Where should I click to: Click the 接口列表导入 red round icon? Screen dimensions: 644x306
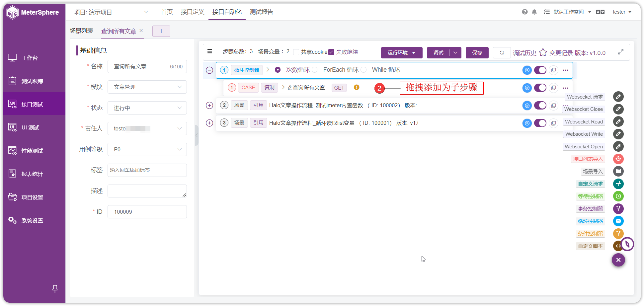pos(618,159)
